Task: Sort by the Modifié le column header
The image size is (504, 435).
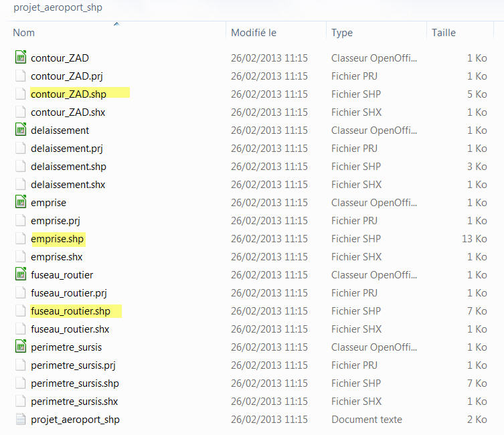Action: pos(254,32)
